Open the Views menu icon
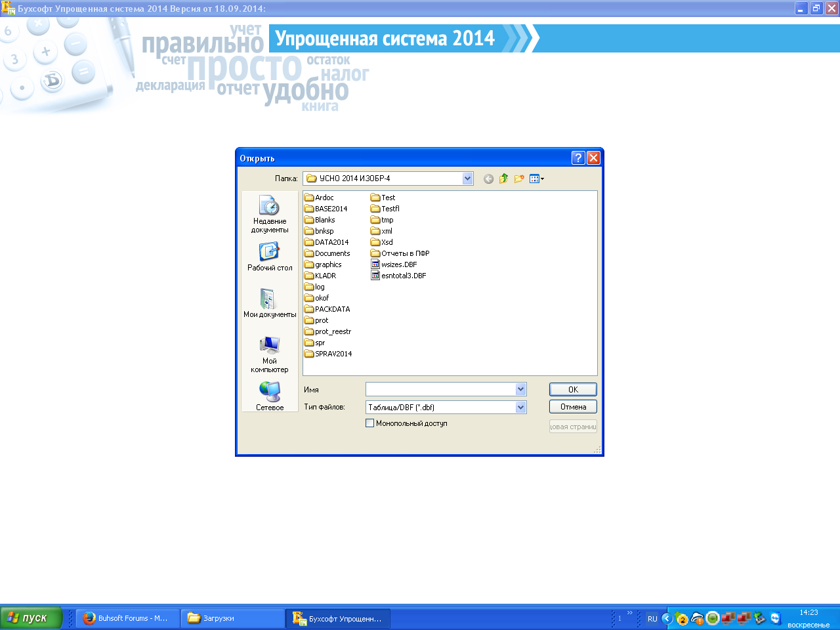This screenshot has width=840, height=630. click(x=536, y=178)
